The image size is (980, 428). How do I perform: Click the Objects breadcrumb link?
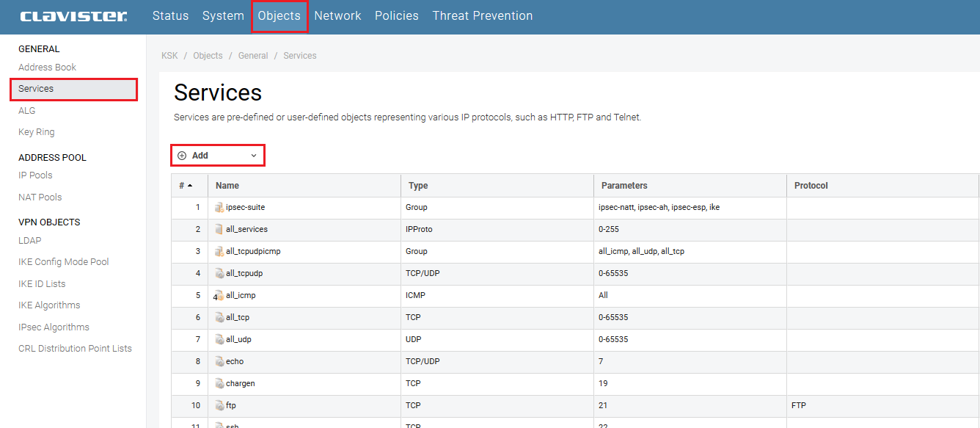point(208,56)
